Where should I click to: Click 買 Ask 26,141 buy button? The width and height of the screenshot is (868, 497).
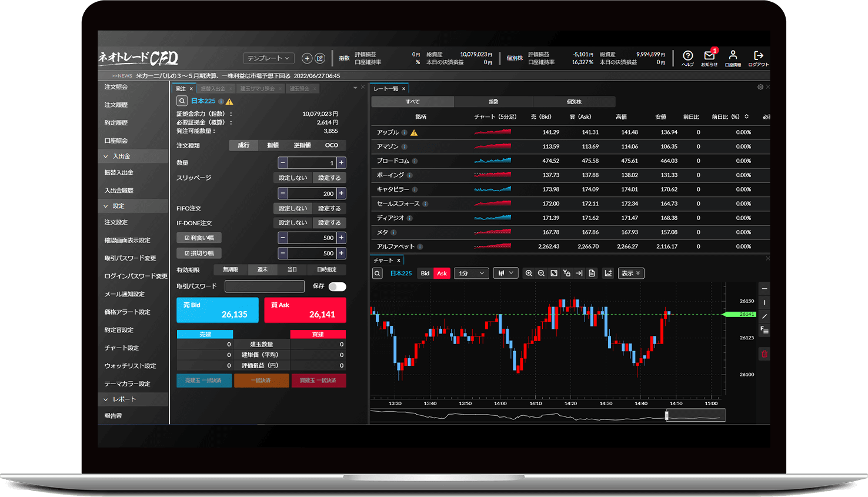click(305, 310)
